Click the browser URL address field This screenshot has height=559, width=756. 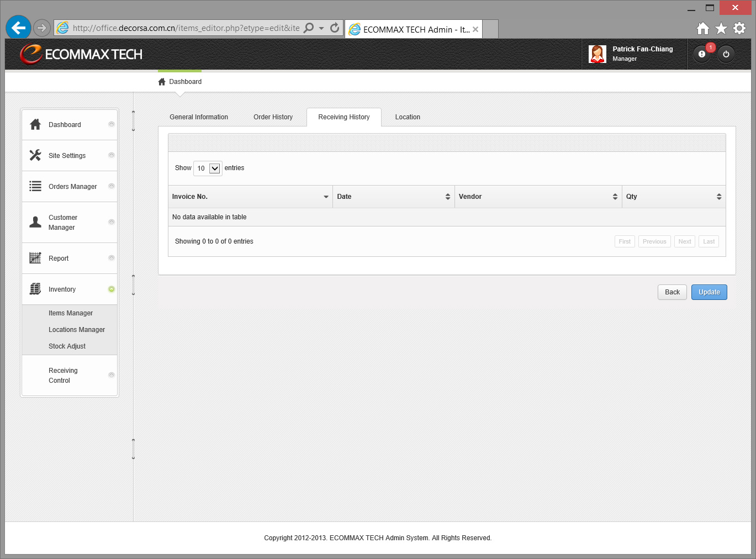click(186, 28)
